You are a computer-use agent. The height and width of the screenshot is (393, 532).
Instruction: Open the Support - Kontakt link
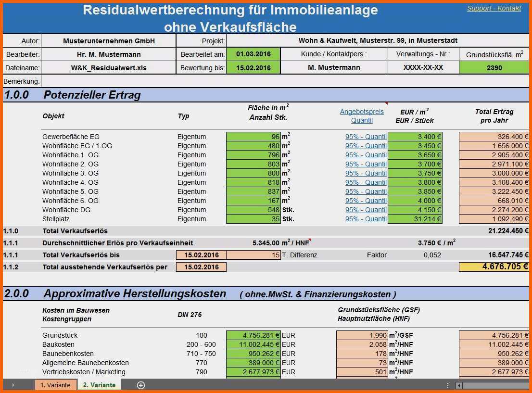click(494, 8)
